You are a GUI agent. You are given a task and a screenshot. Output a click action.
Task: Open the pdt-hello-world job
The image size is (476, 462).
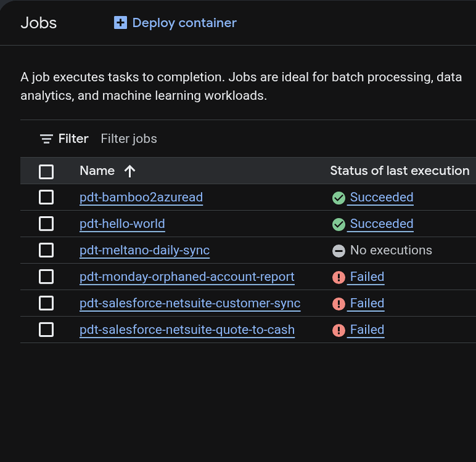pos(122,224)
